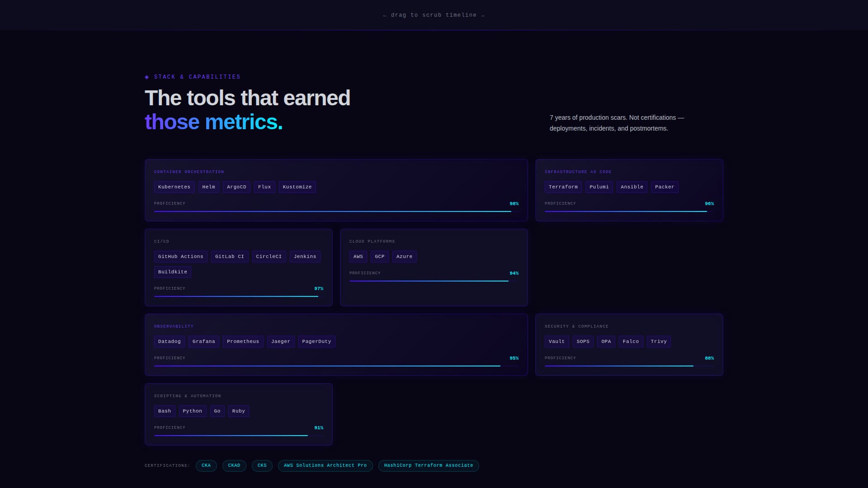Screen dimensions: 868x488
Task: Click the PagerDuty tag
Action: click(x=316, y=342)
